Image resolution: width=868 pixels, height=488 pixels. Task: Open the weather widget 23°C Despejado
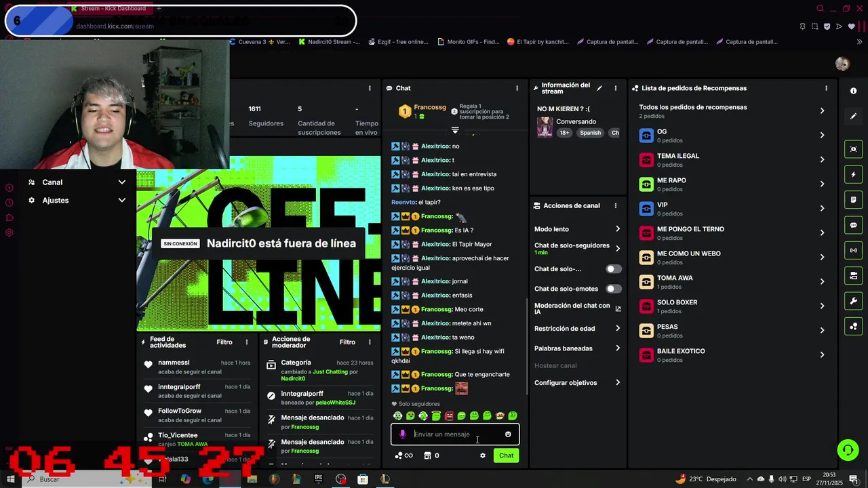coord(705,479)
